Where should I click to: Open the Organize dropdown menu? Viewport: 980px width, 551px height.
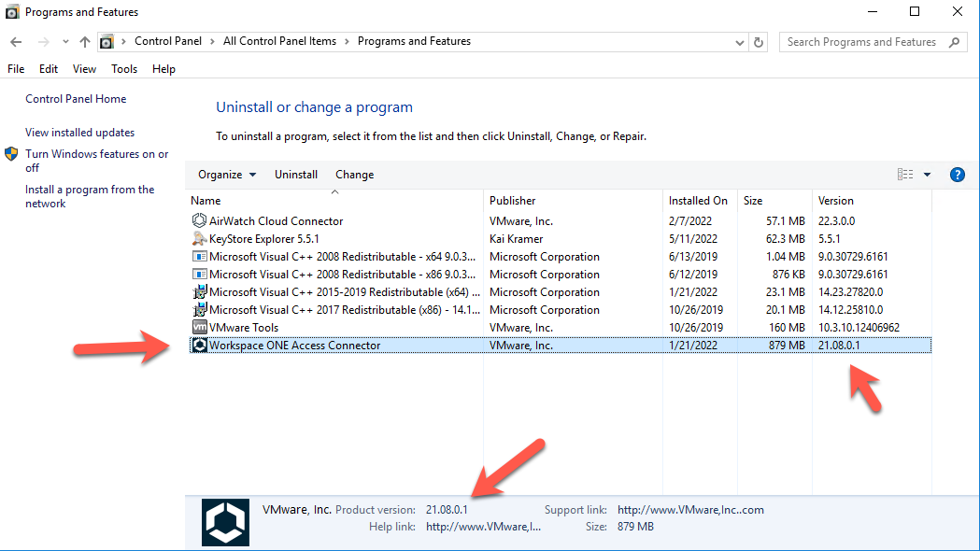(x=227, y=175)
